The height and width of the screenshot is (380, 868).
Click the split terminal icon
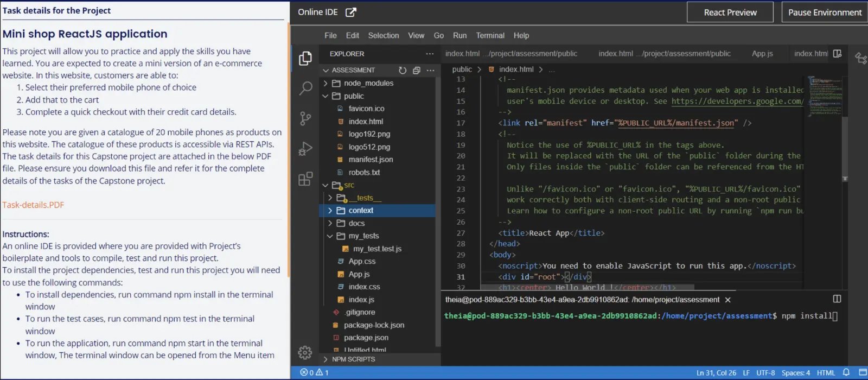(x=837, y=299)
